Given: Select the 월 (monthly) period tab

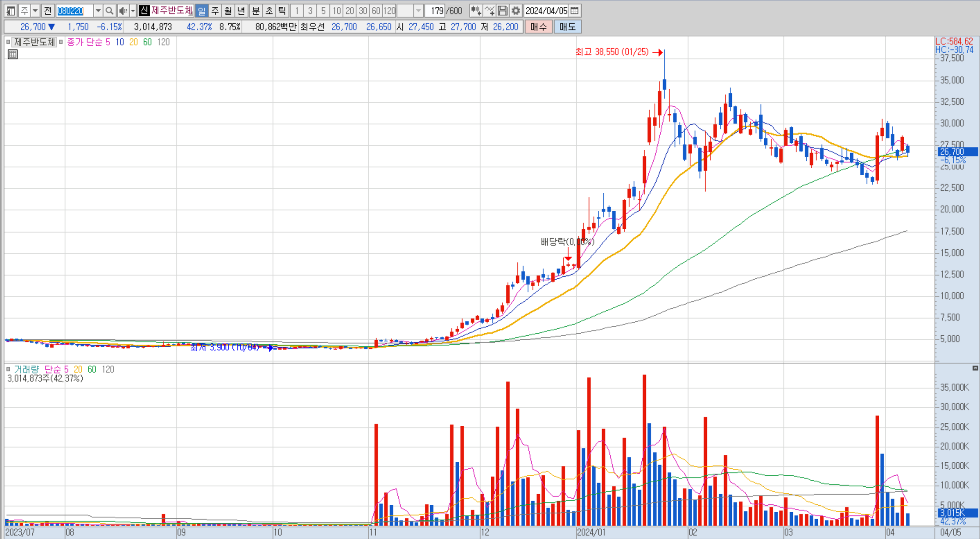Looking at the screenshot, I should point(228,11).
